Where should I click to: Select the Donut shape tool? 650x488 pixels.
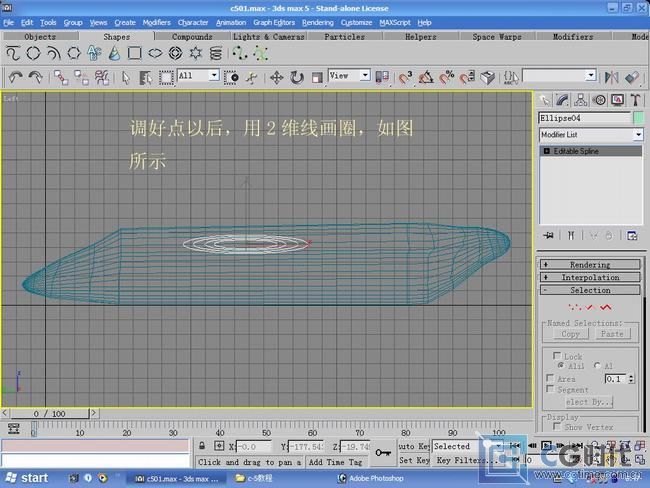pyautogui.click(x=175, y=53)
